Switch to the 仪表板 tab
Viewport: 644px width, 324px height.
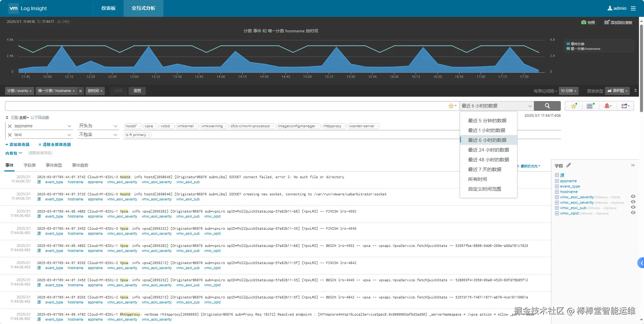click(108, 8)
